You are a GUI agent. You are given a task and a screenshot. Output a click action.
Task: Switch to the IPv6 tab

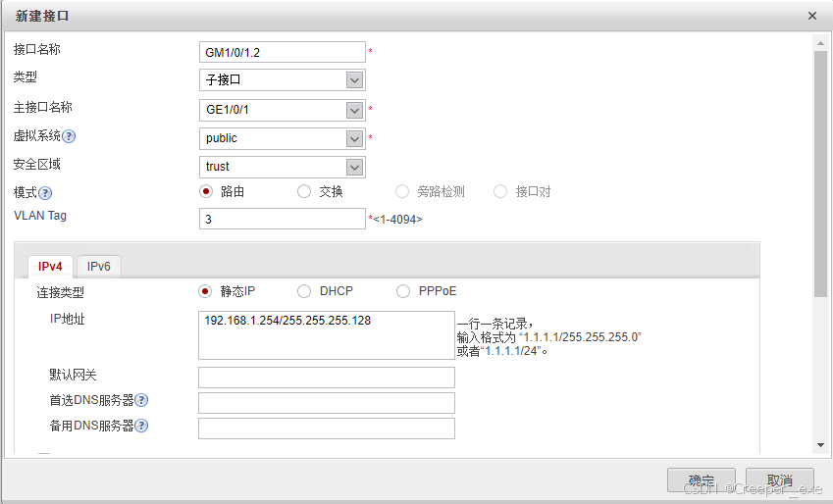[99, 267]
